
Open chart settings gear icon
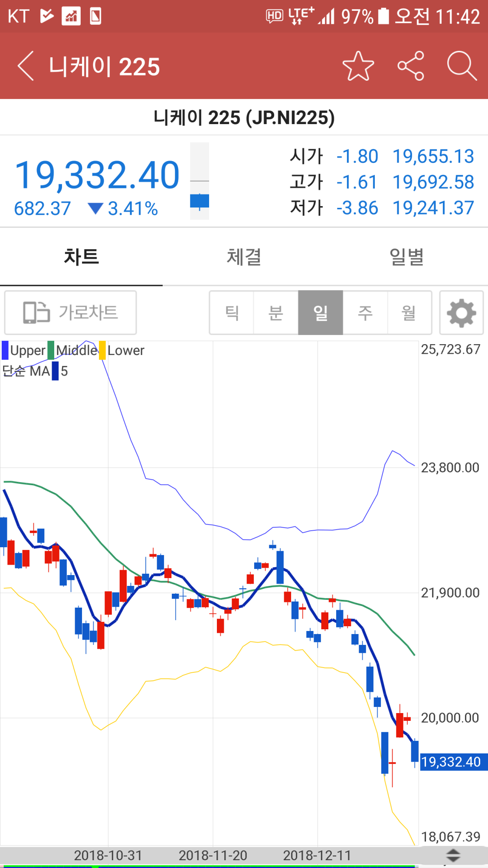pyautogui.click(x=461, y=312)
